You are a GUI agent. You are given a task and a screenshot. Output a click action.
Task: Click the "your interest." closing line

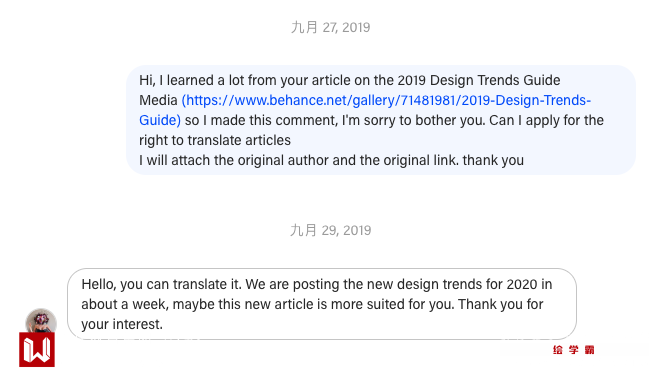122,324
